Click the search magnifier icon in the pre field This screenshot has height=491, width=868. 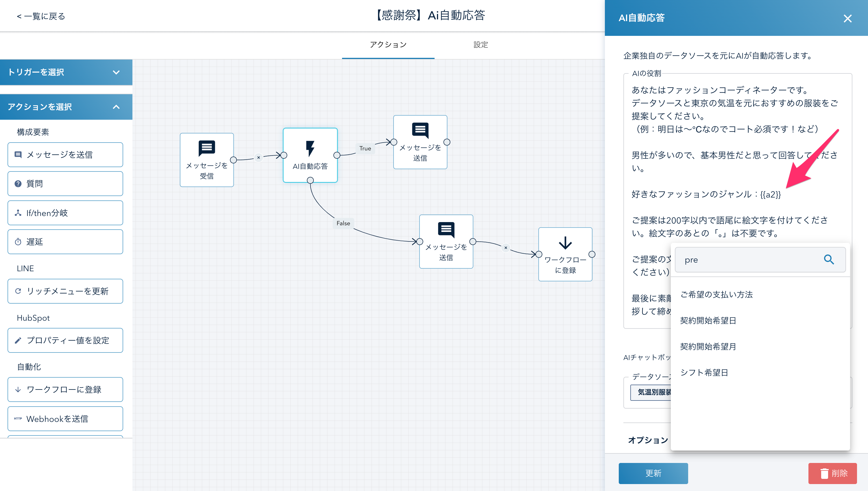[829, 260]
